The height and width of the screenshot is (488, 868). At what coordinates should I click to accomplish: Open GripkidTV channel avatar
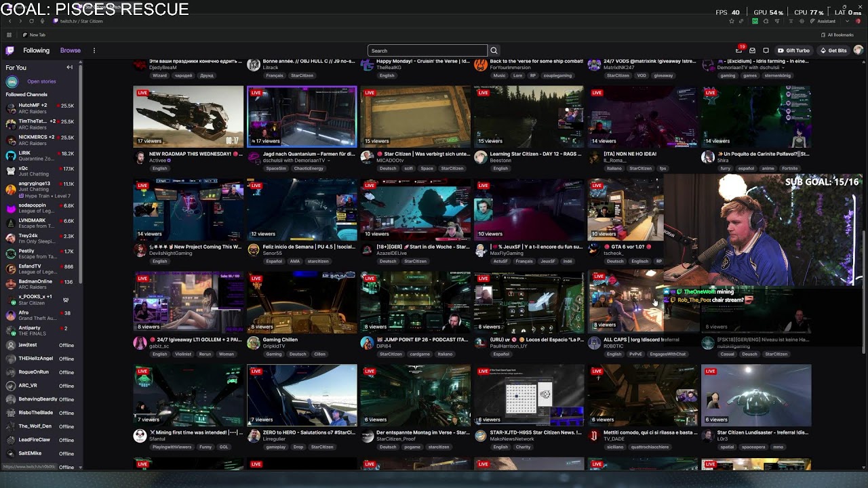253,343
